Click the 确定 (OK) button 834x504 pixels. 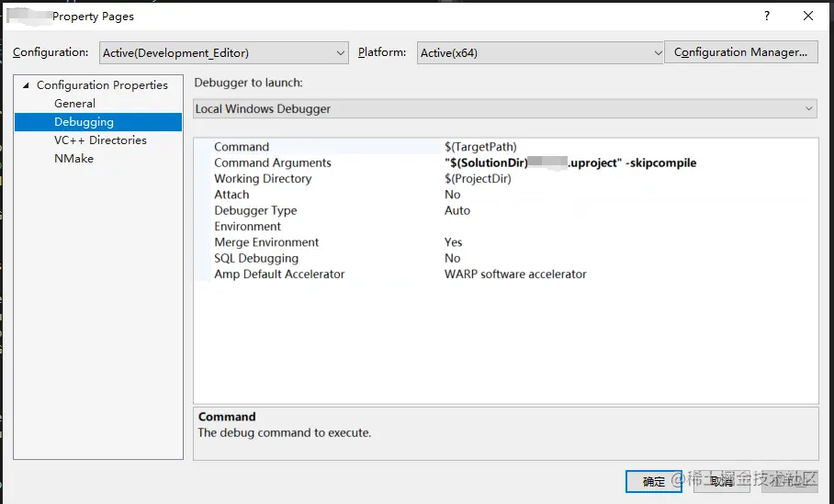coord(654,482)
